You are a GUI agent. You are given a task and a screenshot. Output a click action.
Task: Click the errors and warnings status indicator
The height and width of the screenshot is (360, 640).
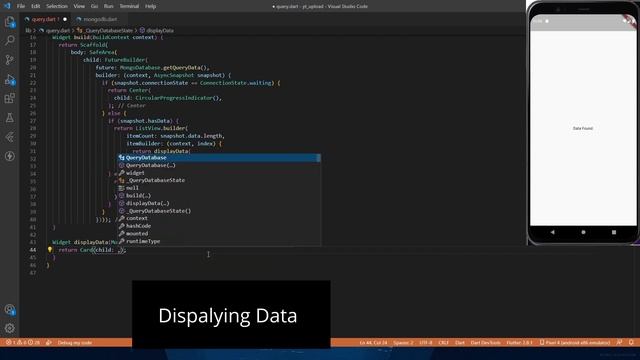[x=23, y=342]
